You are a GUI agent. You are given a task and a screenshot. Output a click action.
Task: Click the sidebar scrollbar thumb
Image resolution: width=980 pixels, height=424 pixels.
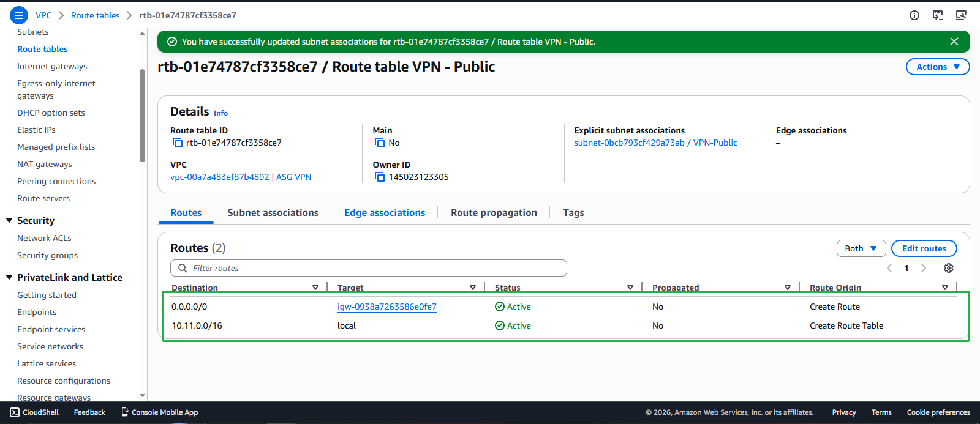(143, 116)
